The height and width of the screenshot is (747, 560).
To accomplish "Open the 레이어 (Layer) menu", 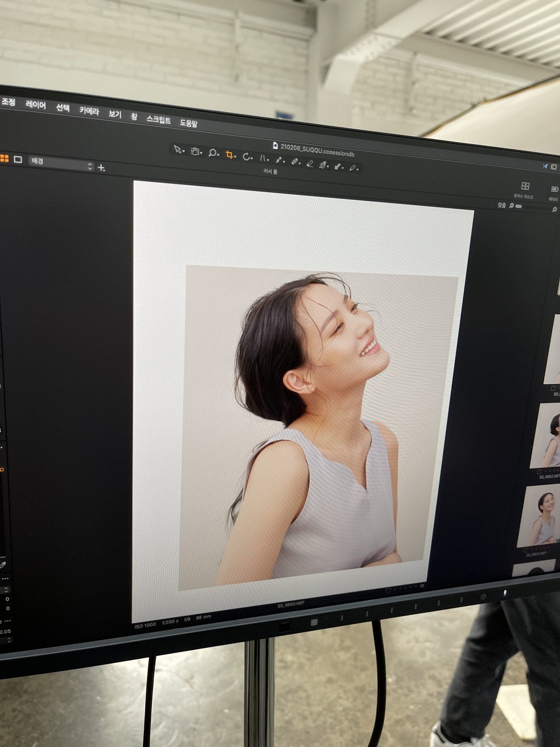I will (x=36, y=105).
